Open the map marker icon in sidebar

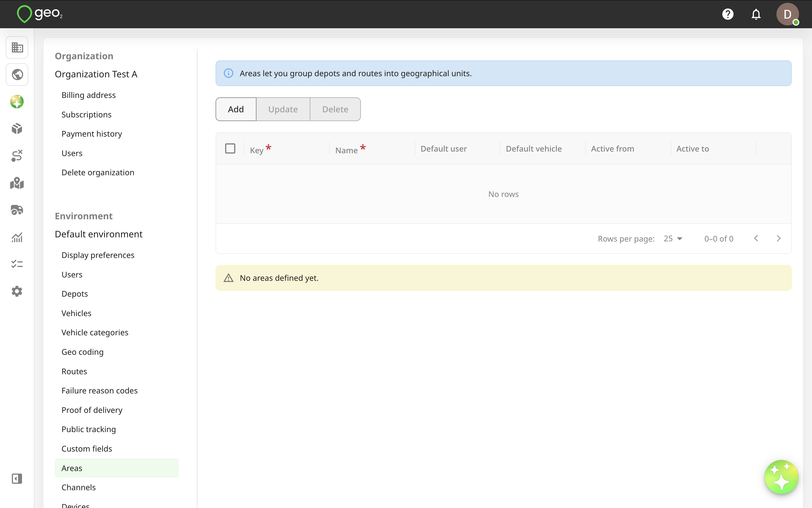coord(17,183)
